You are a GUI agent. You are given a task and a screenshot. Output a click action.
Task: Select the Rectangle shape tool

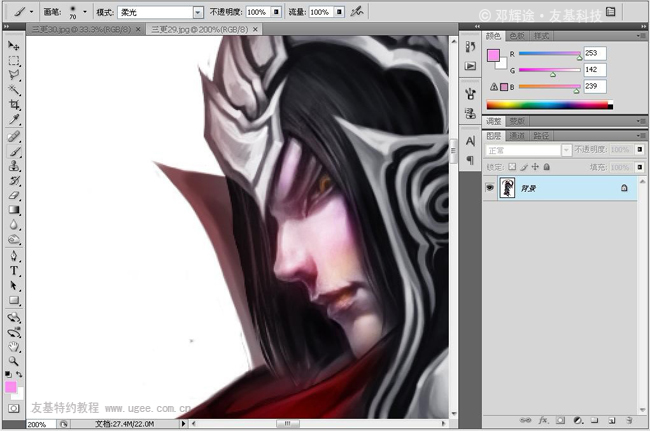(14, 300)
